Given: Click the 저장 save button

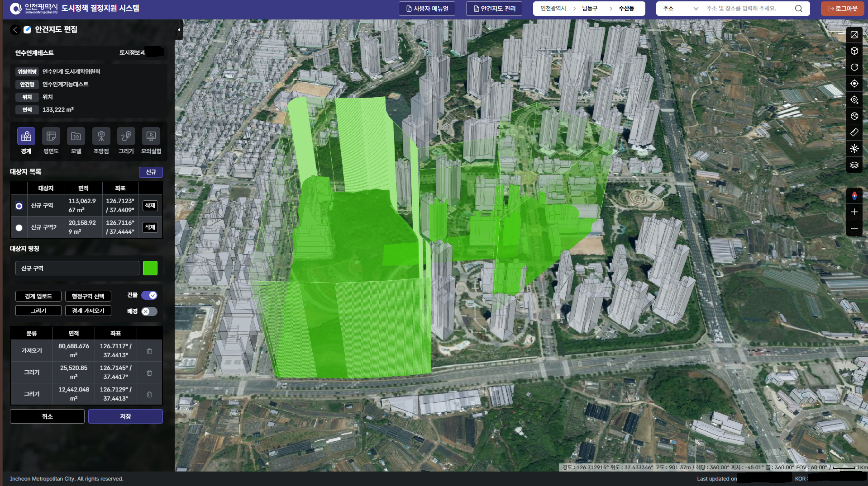Looking at the screenshot, I should (x=125, y=416).
